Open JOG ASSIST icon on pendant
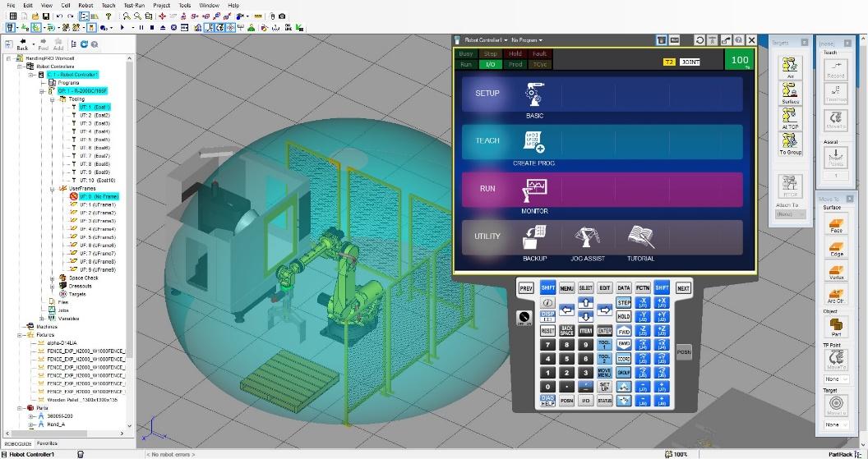The image size is (868, 459). coord(588,238)
